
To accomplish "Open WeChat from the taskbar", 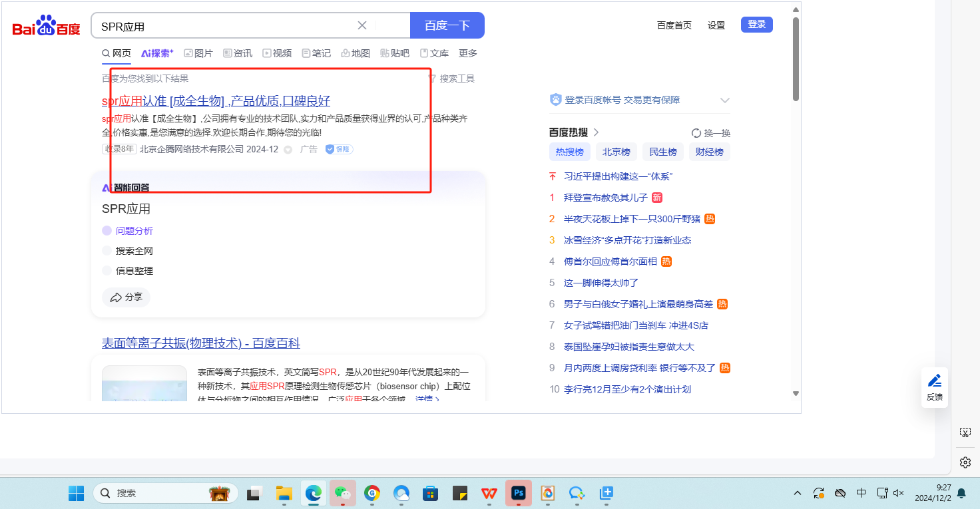I will point(343,493).
